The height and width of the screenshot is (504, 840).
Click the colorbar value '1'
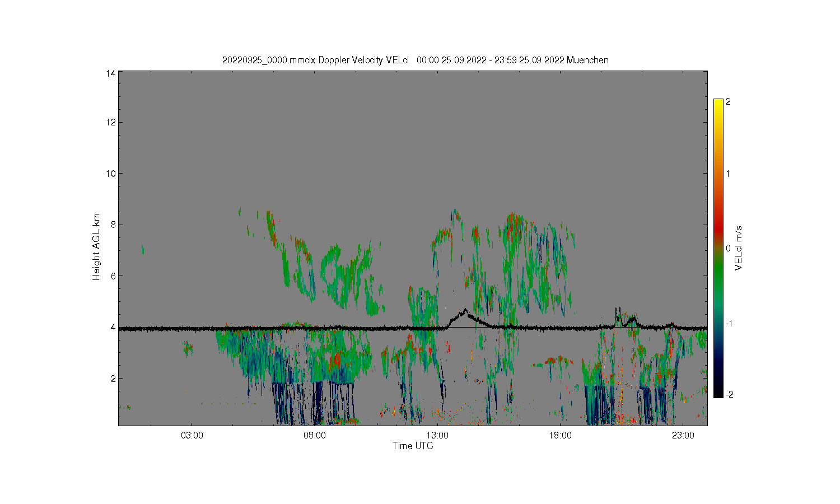(x=728, y=174)
